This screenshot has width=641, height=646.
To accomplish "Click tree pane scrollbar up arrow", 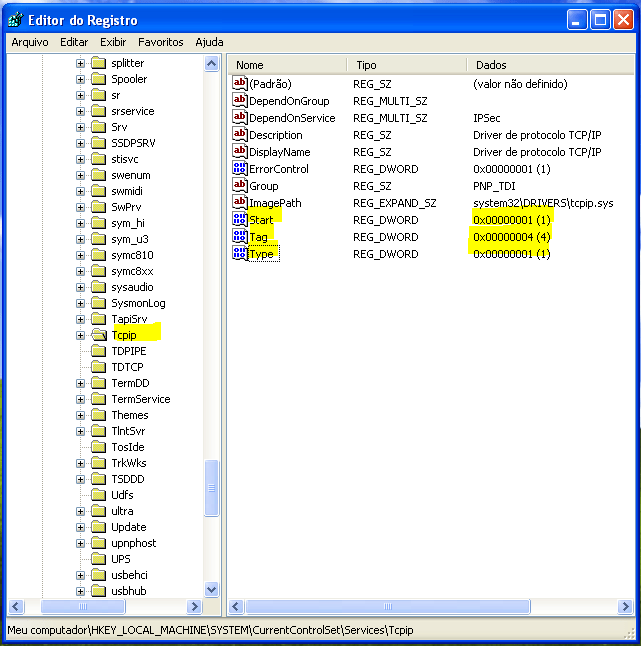I will click(x=211, y=64).
